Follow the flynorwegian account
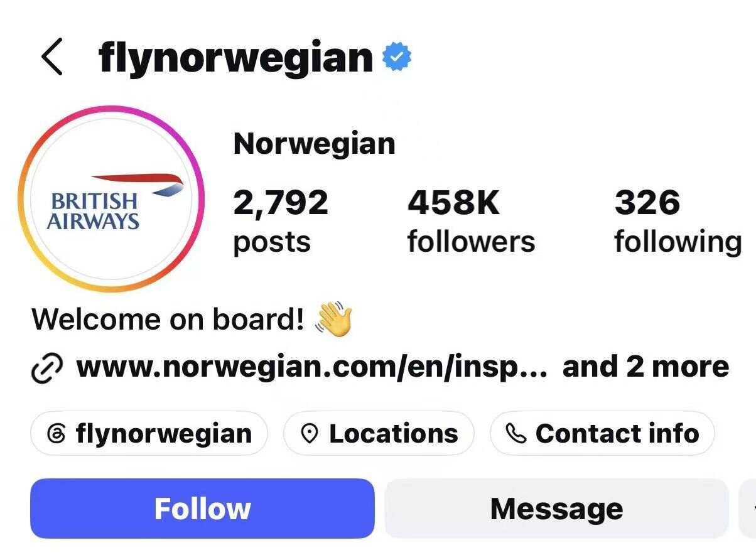 tap(202, 509)
